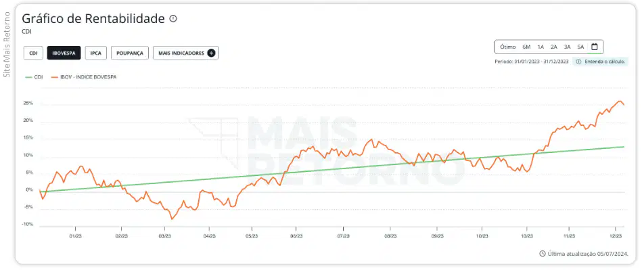
Task: Select the 1A time range
Action: pyautogui.click(x=540, y=47)
